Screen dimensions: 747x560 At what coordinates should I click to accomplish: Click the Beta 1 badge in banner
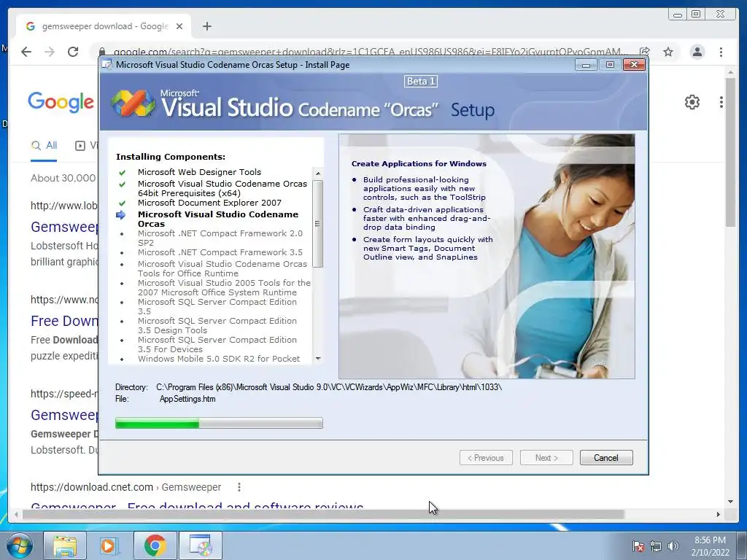(x=421, y=82)
